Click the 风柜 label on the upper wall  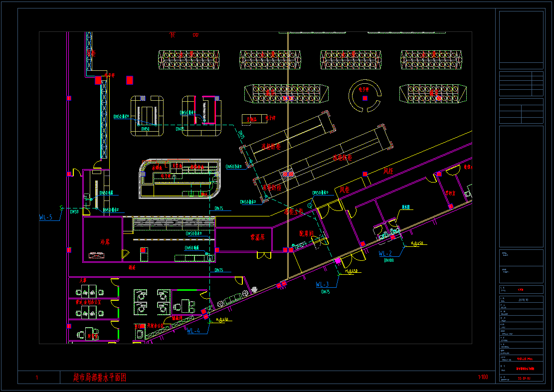point(389,171)
